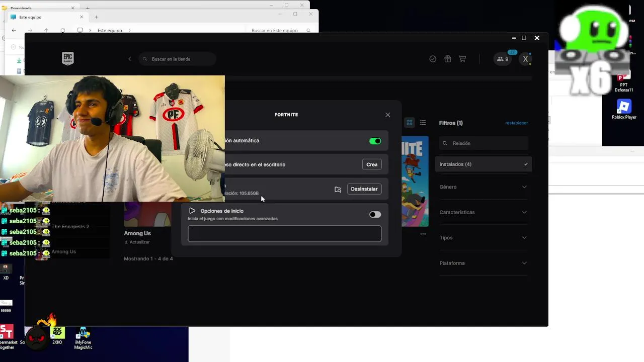Image resolution: width=644 pixels, height=362 pixels.
Task: Click the Filtros (1) heading
Action: click(x=451, y=123)
